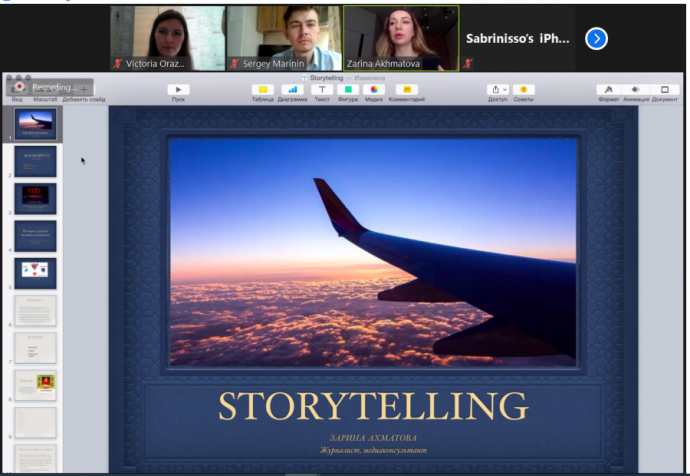690x476 pixels.
Task: Toggle the Анимация sidebar
Action: (x=635, y=90)
